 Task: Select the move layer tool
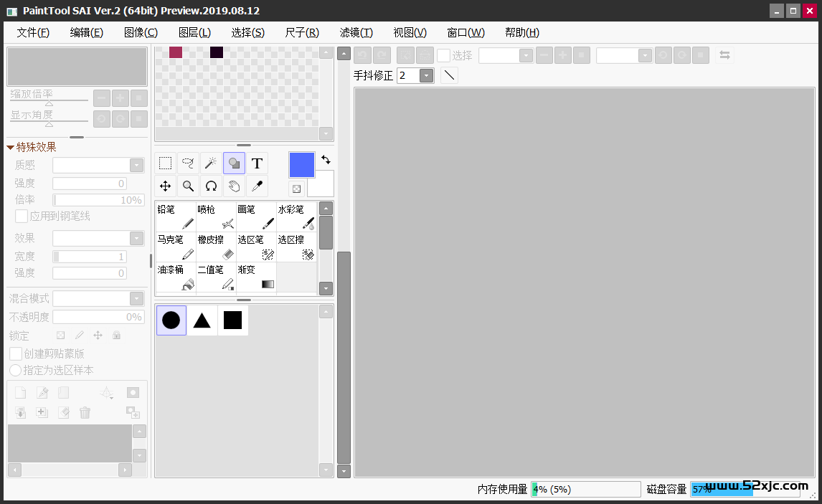[x=165, y=186]
